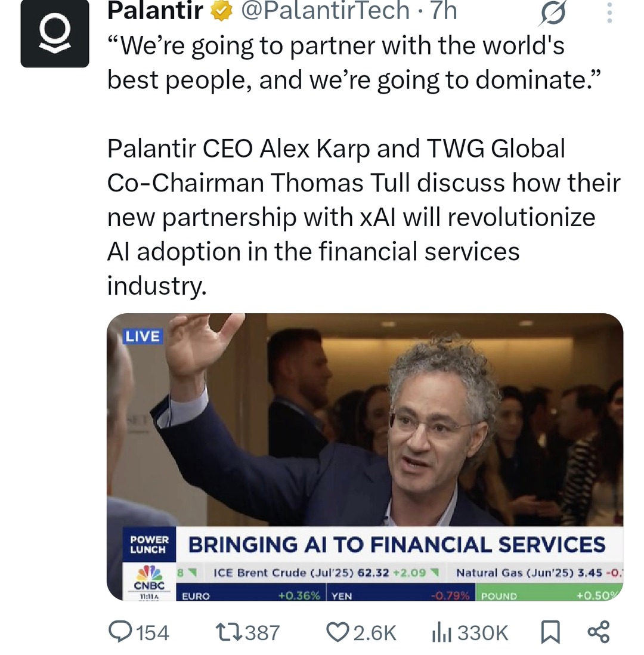Open the Palantir profile avatar

55,34
